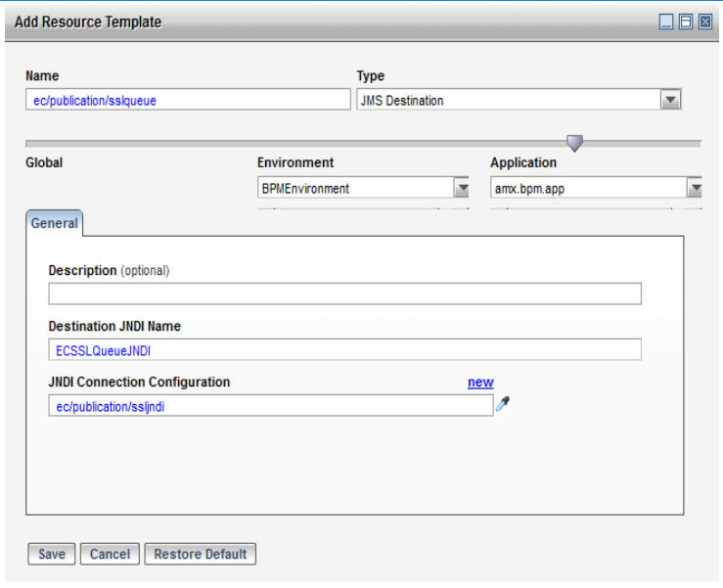Expand the Application dropdown arrow
Viewport: 723px width, 588px height.
pyautogui.click(x=695, y=188)
